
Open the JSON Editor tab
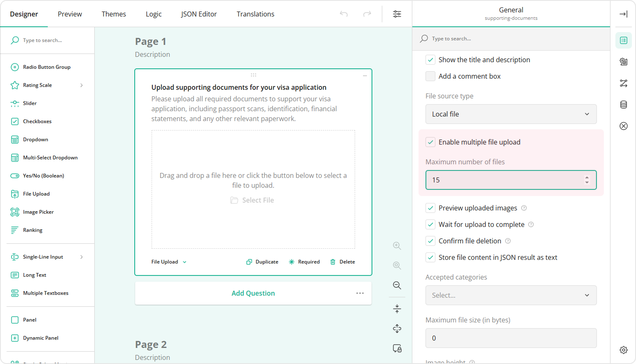(x=199, y=14)
